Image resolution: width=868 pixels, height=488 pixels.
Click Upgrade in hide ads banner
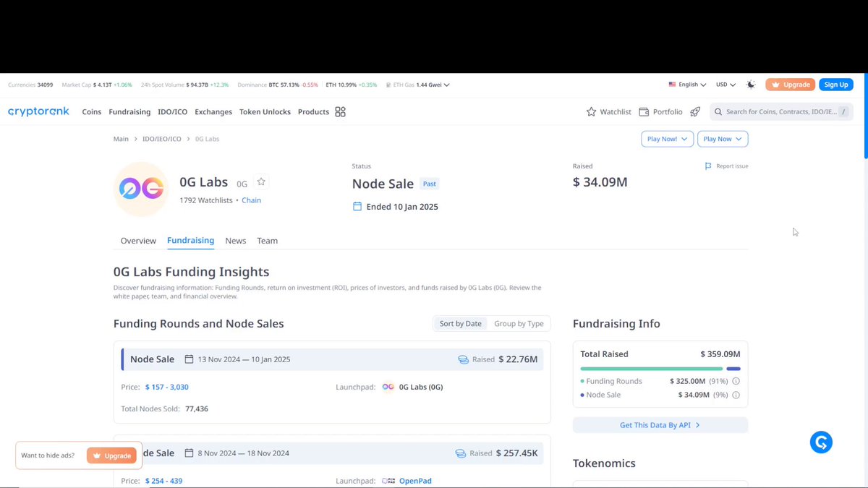111,455
